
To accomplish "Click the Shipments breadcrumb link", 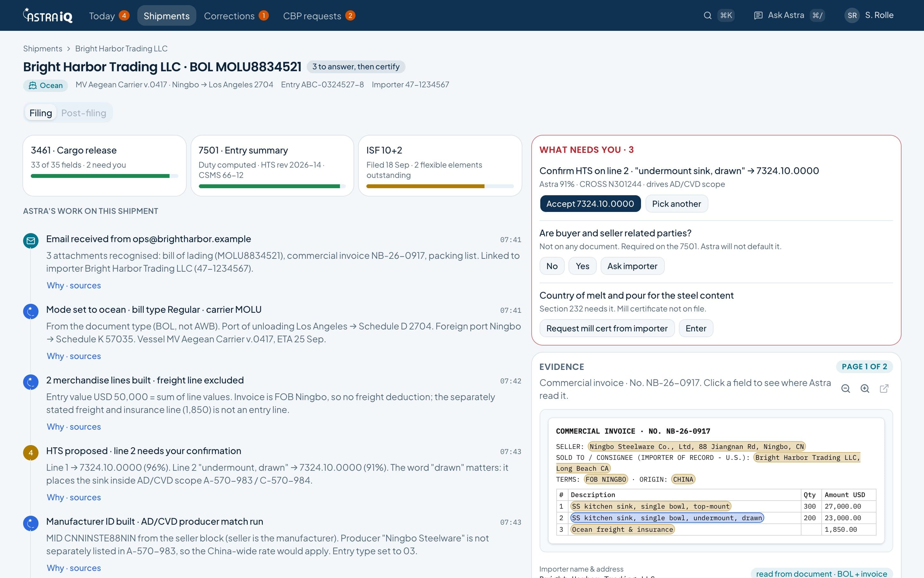I will pyautogui.click(x=42, y=48).
